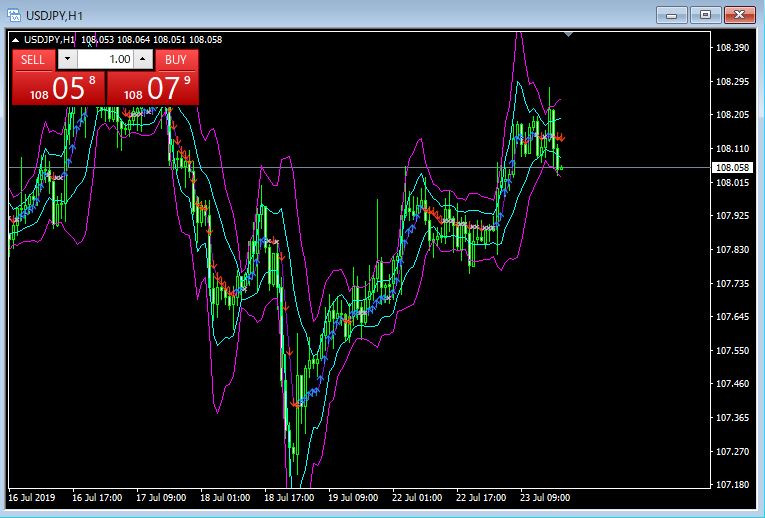Click the 108.390 price scale label
Screen dimensions: 765x518
point(732,47)
